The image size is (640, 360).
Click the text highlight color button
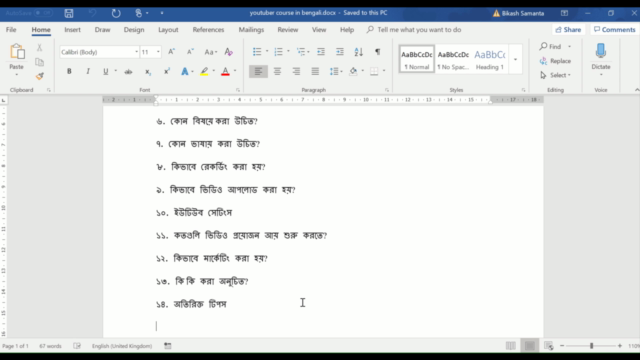(x=204, y=71)
